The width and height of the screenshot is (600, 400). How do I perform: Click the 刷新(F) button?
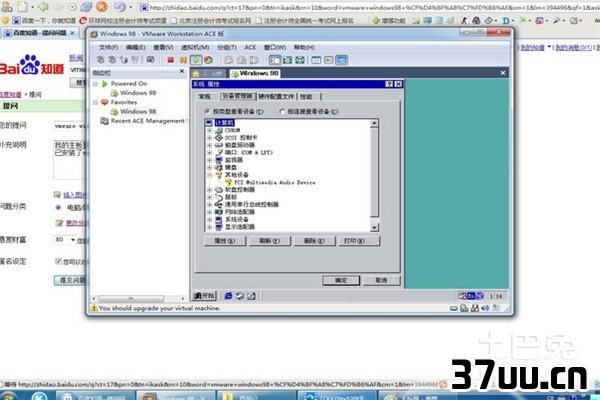(x=269, y=241)
